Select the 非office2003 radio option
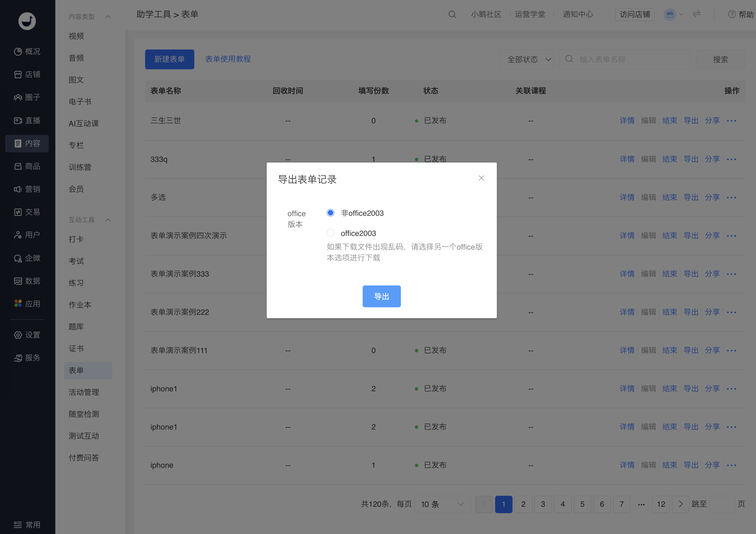The image size is (756, 534). pyautogui.click(x=331, y=213)
